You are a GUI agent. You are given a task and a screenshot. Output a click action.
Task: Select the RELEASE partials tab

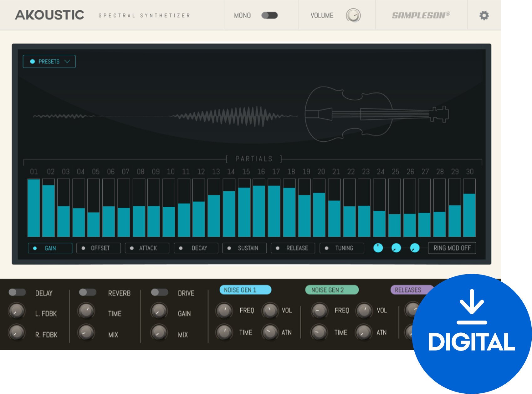(293, 248)
